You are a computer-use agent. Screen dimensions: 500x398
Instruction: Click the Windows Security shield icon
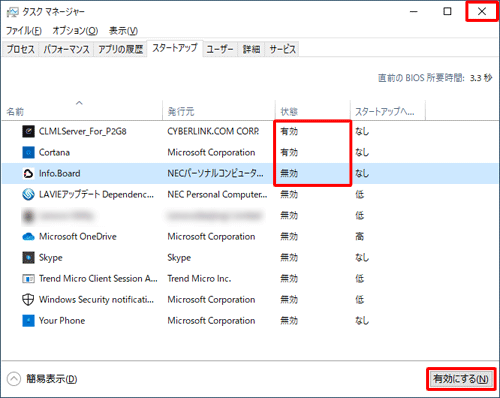tap(28, 300)
